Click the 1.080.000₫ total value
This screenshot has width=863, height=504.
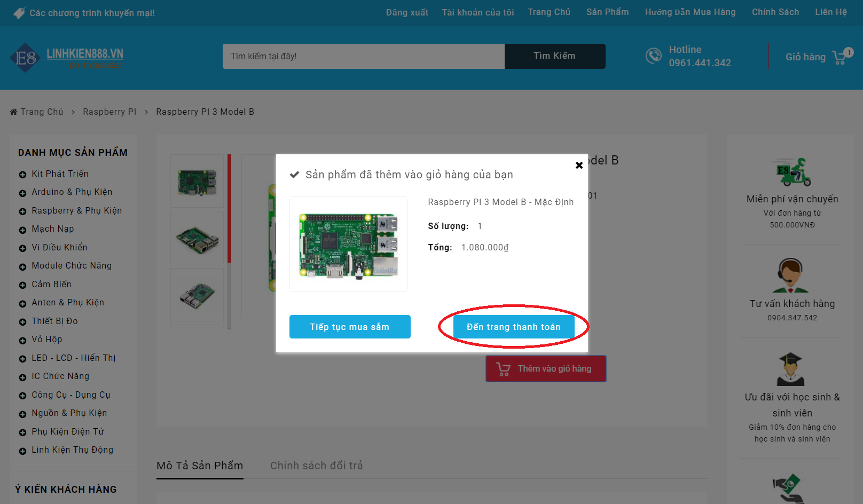pyautogui.click(x=485, y=248)
